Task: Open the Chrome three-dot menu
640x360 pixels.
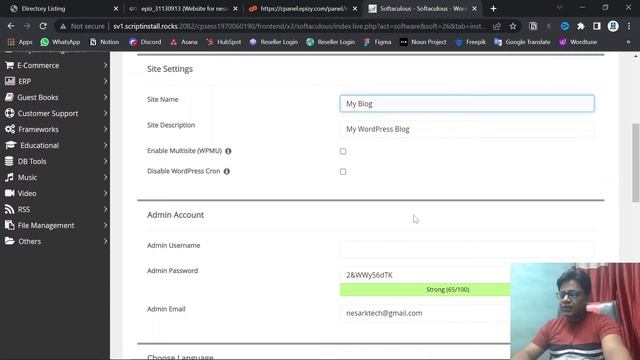Action: 629,26
